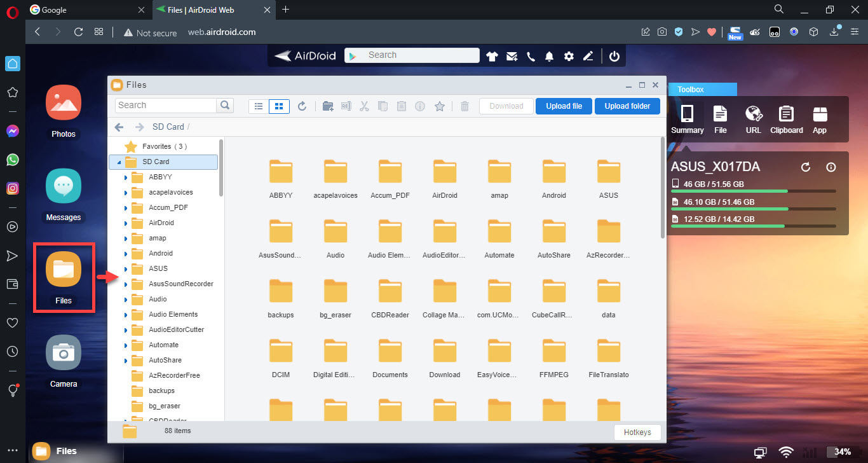Create a new folder with toolbar icon
Screen dimensions: 868x463
[x=328, y=106]
